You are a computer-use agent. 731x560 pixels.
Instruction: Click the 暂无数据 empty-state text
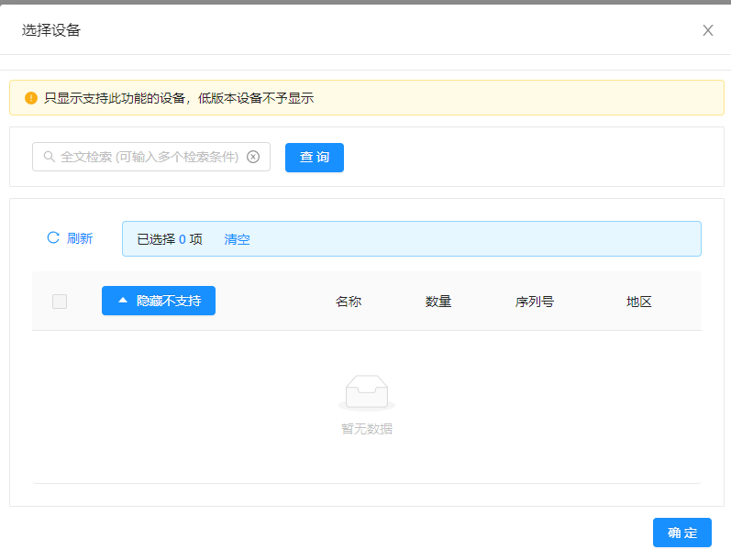[x=367, y=428]
